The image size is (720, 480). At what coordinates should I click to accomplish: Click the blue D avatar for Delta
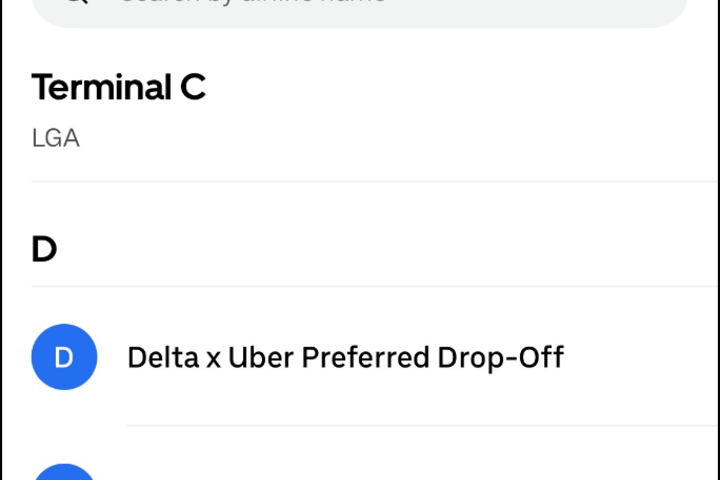click(x=64, y=357)
